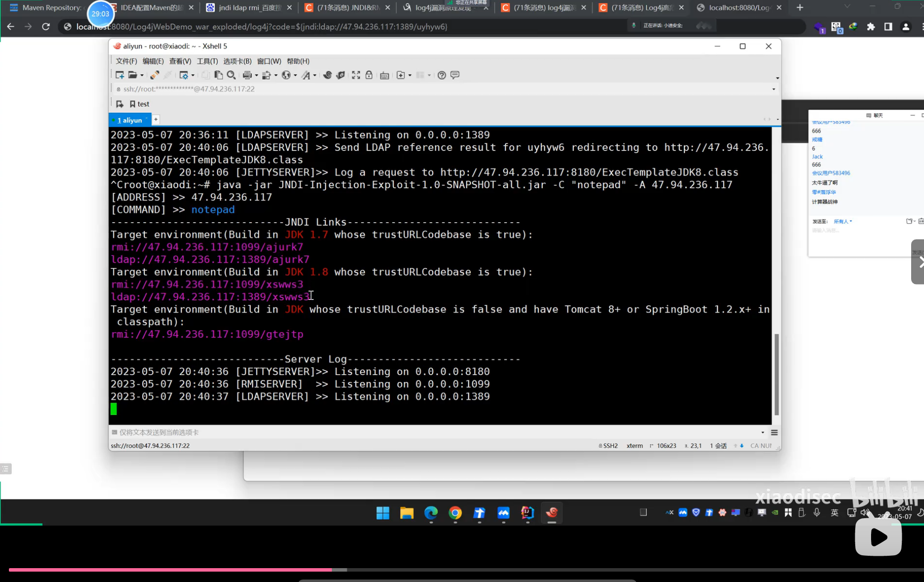
Task: Open Chrome from the taskbar
Action: click(455, 513)
